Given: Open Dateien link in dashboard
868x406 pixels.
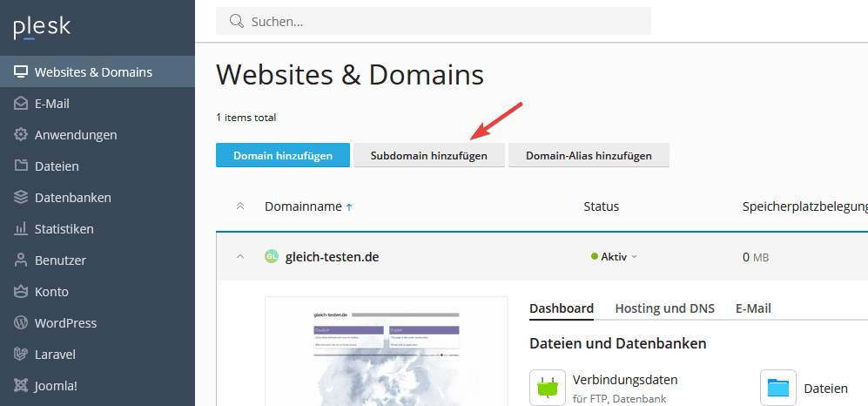Looking at the screenshot, I should tap(825, 389).
